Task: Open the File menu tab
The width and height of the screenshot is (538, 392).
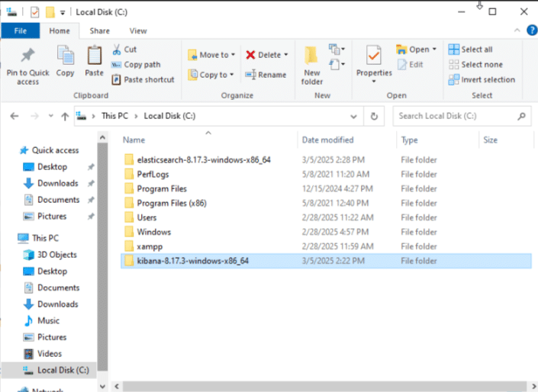Action: coord(21,31)
